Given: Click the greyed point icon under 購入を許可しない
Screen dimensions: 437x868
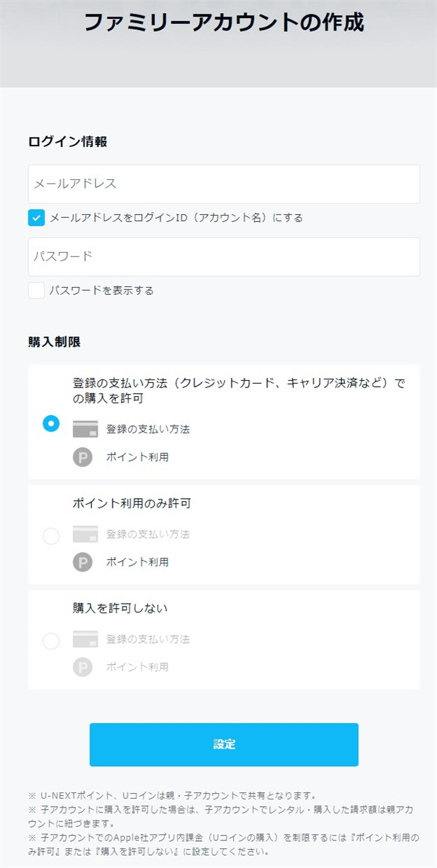Looking at the screenshot, I should tap(83, 667).
